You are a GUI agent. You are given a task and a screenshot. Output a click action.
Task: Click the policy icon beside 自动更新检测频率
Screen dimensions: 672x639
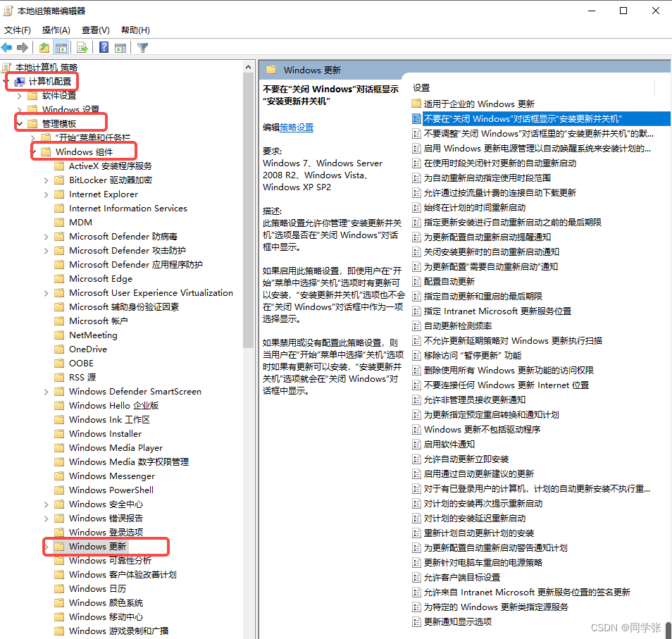point(416,326)
